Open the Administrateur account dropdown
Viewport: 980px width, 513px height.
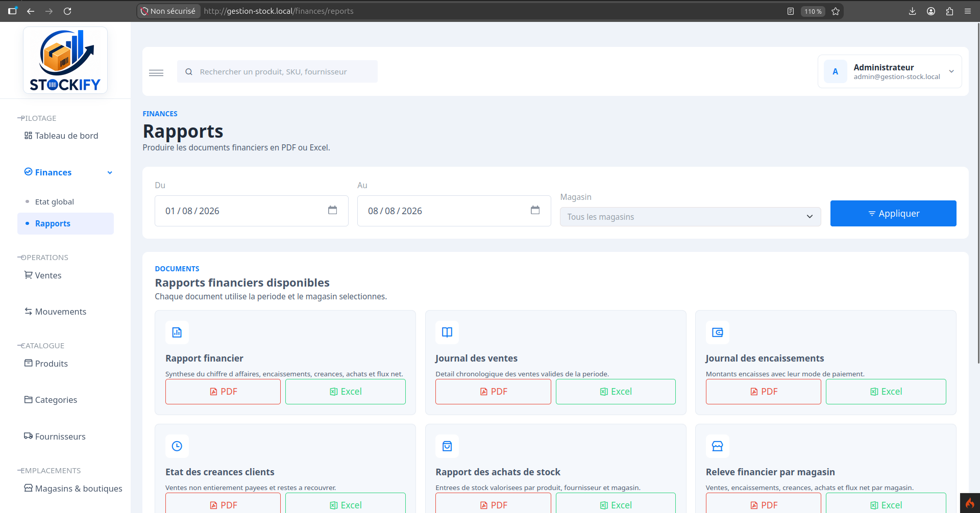point(890,71)
